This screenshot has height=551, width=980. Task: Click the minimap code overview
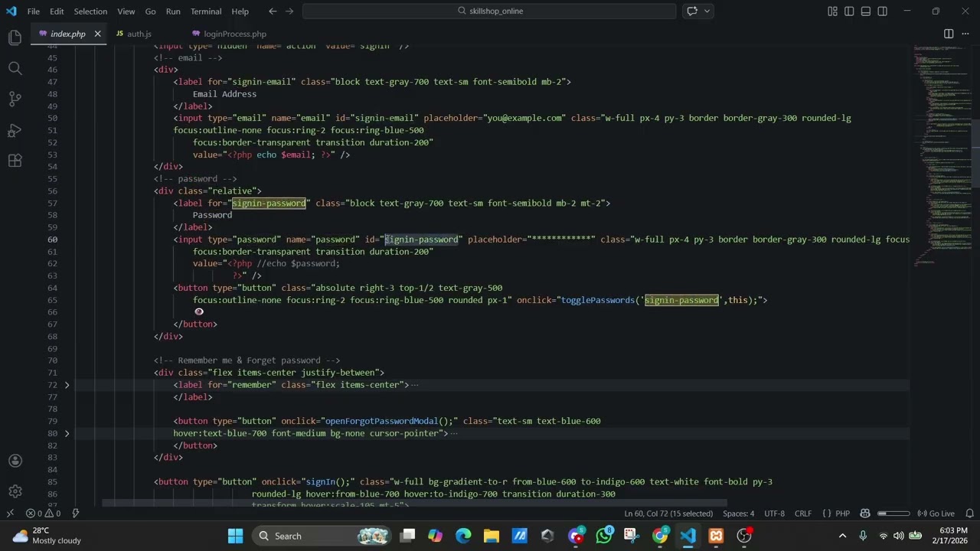point(942,157)
